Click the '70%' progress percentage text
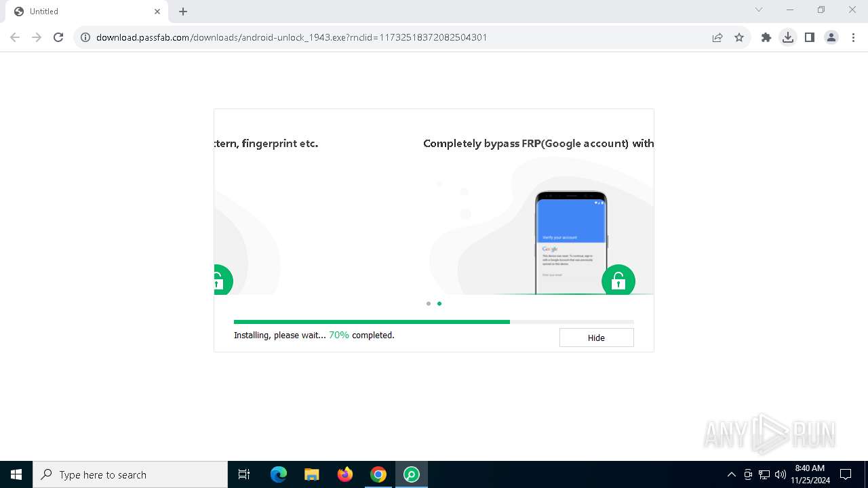Viewport: 868px width, 488px height. (x=339, y=335)
